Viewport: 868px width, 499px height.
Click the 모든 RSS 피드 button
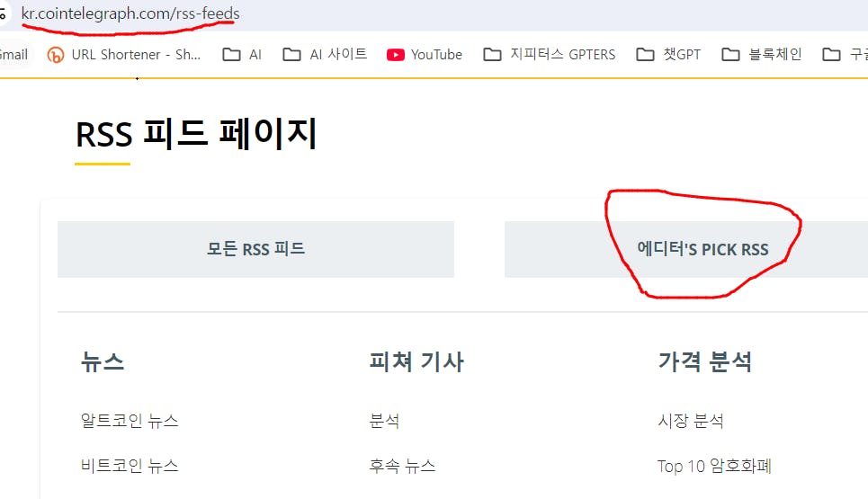255,249
